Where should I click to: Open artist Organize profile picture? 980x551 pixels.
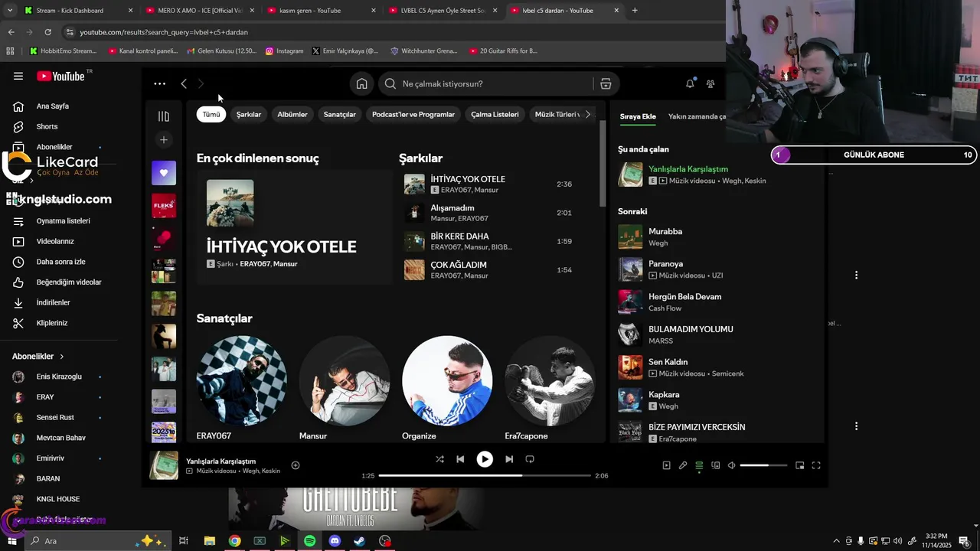point(447,380)
